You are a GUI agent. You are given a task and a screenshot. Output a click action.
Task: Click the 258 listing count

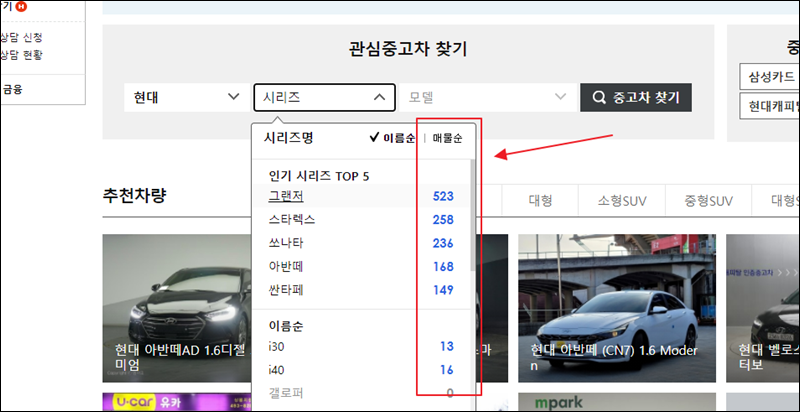(x=443, y=220)
